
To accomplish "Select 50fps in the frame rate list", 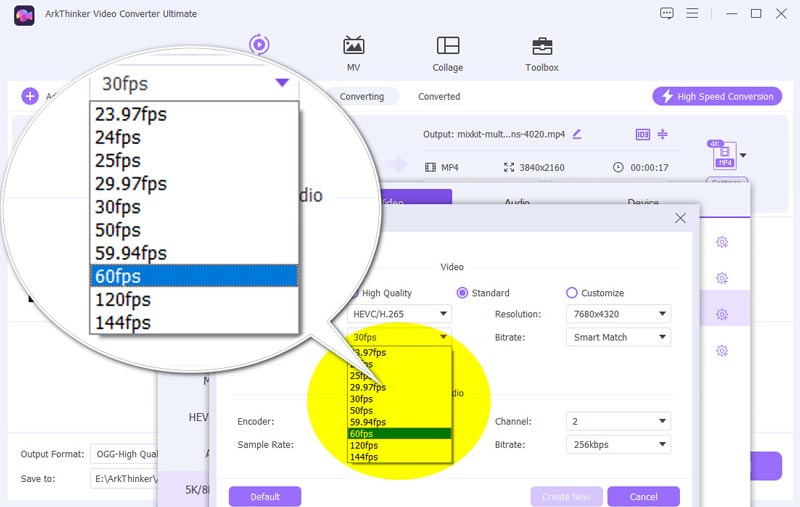I will 399,411.
